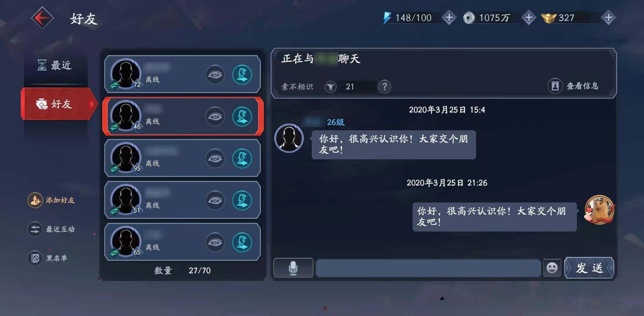Tap the microphone voice input button
The height and width of the screenshot is (316, 644).
293,268
